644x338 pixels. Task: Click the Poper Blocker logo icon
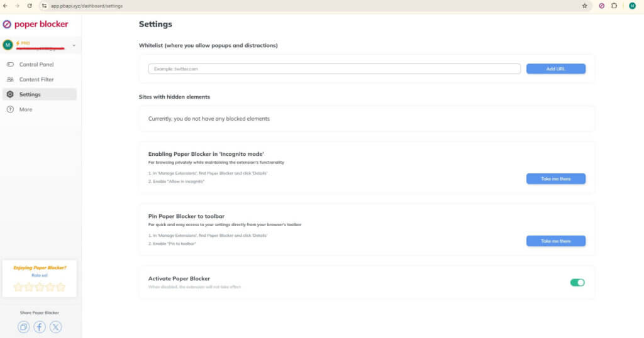pyautogui.click(x=7, y=25)
